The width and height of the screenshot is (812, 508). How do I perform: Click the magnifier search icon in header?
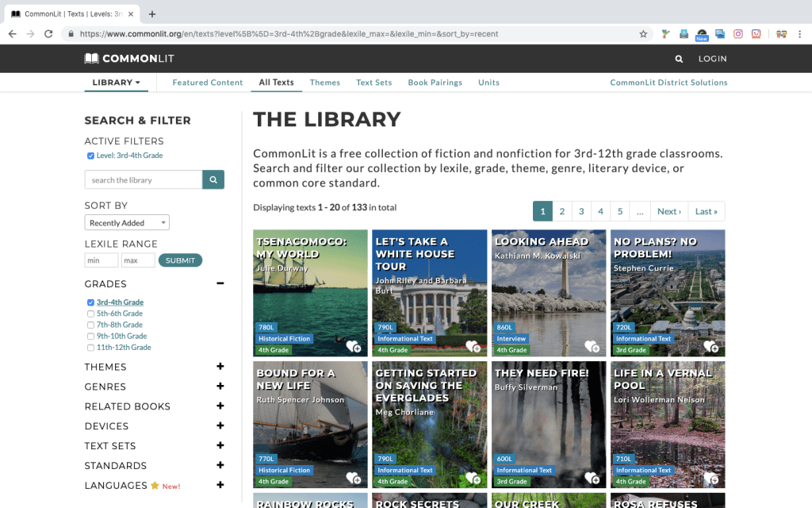click(679, 59)
